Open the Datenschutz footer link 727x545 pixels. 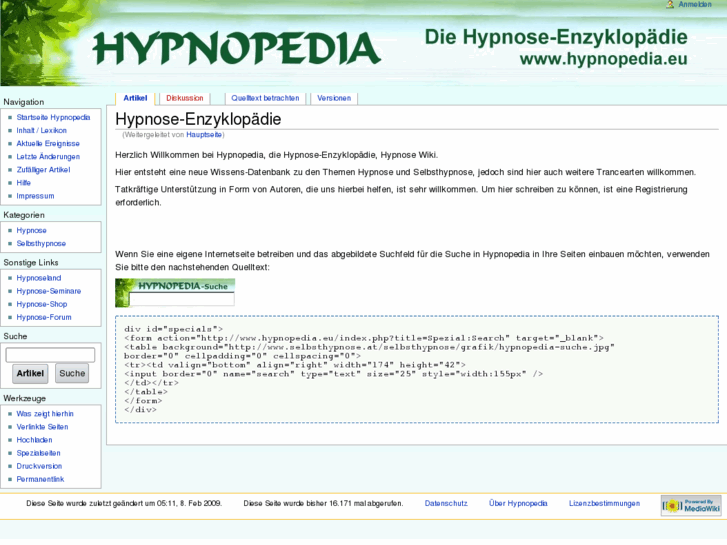click(x=446, y=503)
